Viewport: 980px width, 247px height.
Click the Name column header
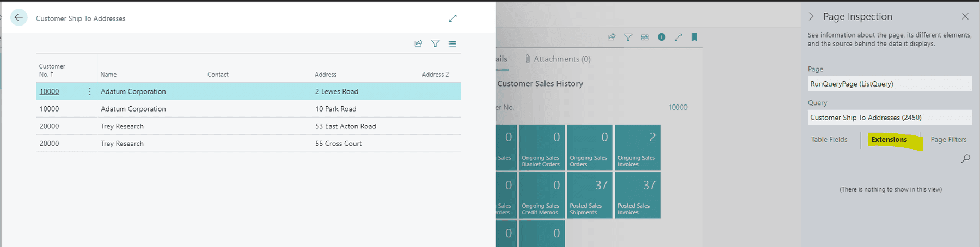108,75
